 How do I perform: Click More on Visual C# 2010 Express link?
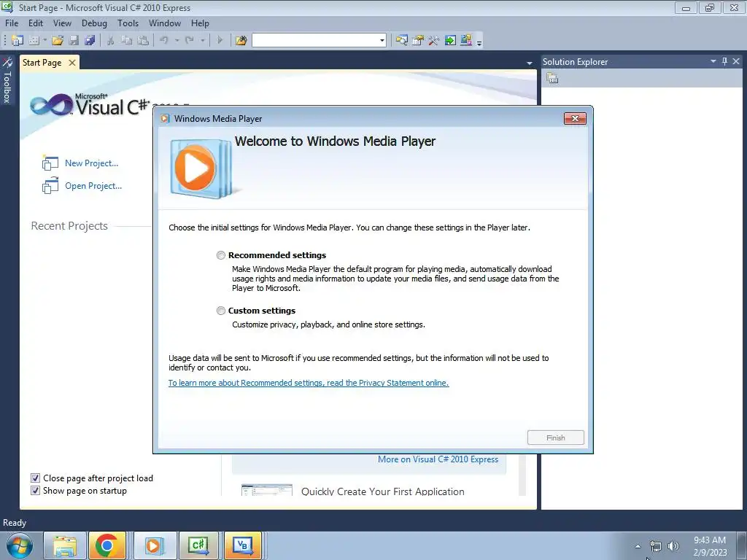[x=438, y=459]
